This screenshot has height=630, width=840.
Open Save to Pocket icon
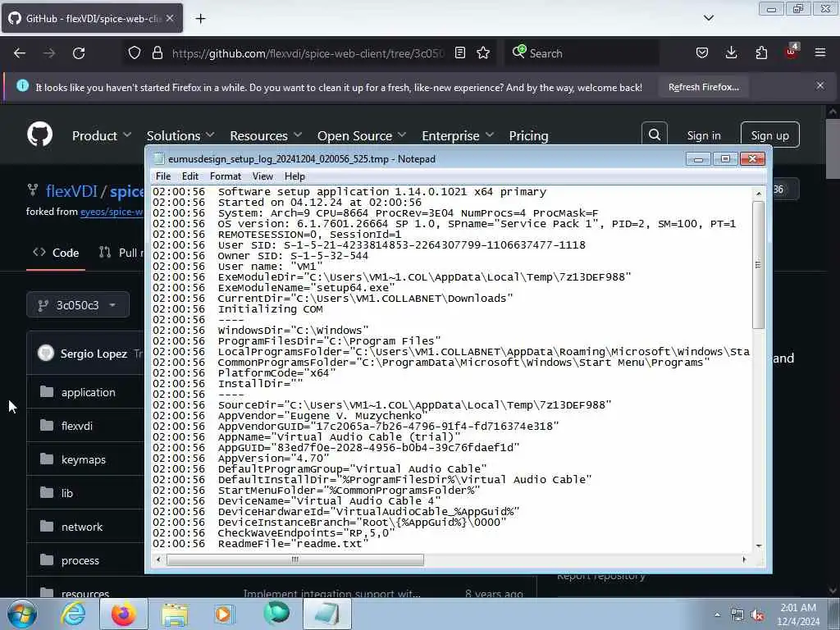tap(702, 53)
